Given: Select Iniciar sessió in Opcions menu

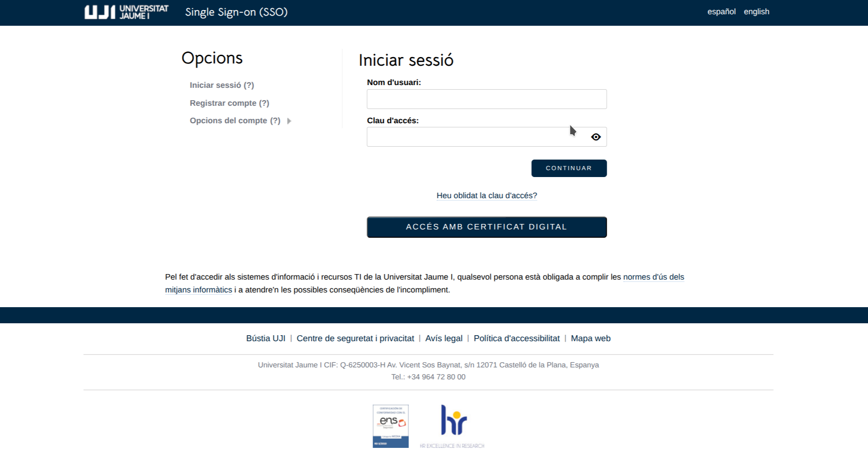Looking at the screenshot, I should point(222,86).
